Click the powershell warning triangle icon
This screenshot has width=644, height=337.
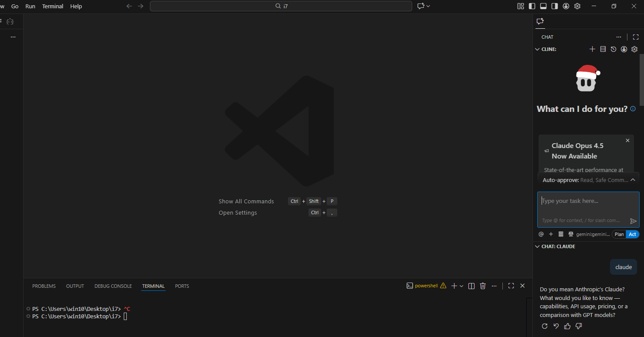pyautogui.click(x=443, y=286)
